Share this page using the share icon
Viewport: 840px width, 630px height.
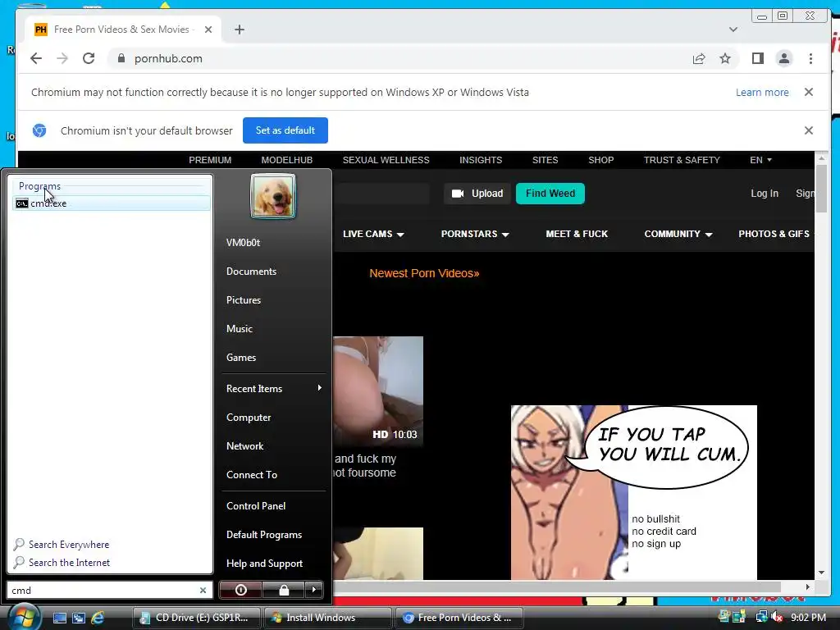point(699,58)
